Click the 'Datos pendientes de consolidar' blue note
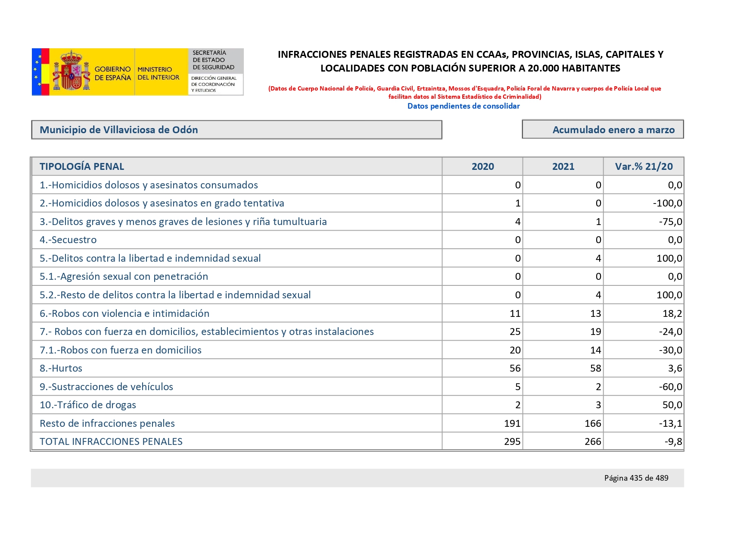Screen dimensions: 756x535 click(464, 106)
